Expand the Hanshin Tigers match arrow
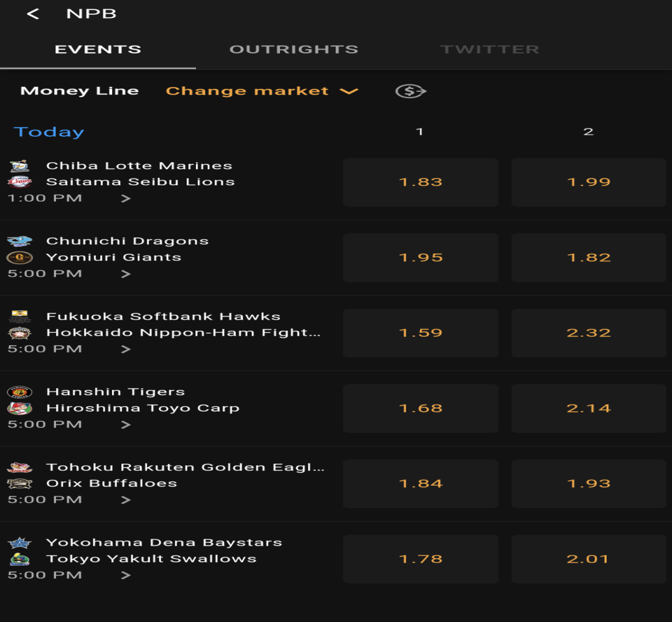Image resolution: width=672 pixels, height=622 pixels. pyautogui.click(x=126, y=425)
